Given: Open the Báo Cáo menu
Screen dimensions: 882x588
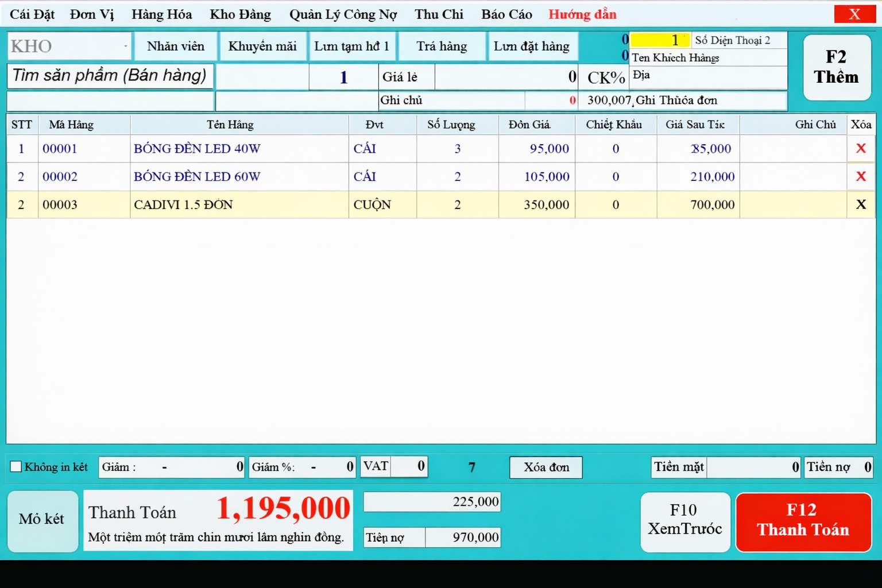Looking at the screenshot, I should point(506,14).
